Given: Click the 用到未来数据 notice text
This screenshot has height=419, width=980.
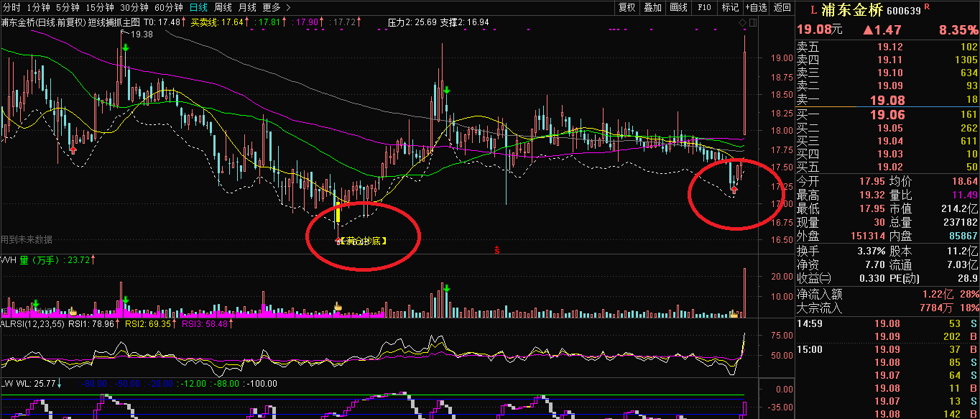Looking at the screenshot, I should (x=27, y=239).
